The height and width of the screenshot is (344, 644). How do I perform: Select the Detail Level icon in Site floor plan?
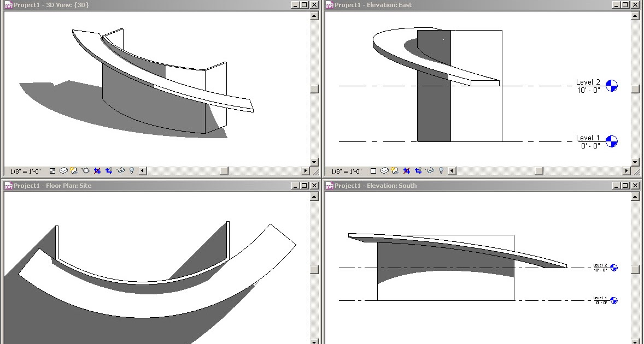tap(51, 343)
